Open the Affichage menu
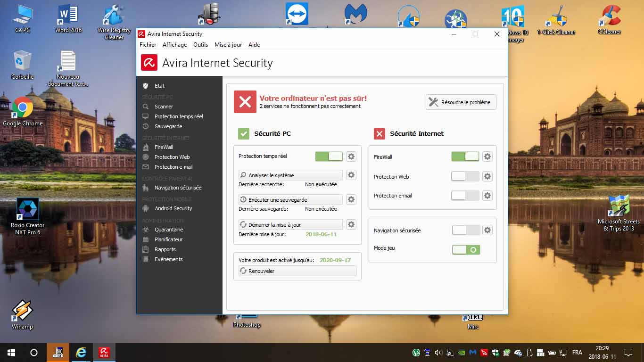Image resolution: width=644 pixels, height=362 pixels. coord(174,45)
